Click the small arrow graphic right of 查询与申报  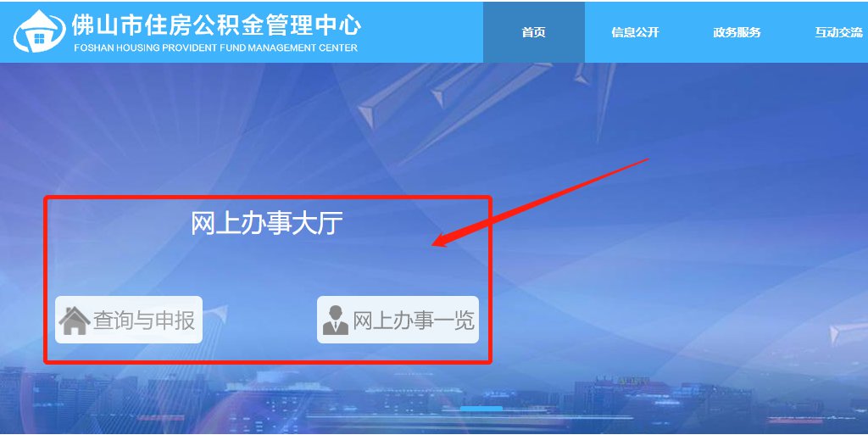tap(219, 315)
